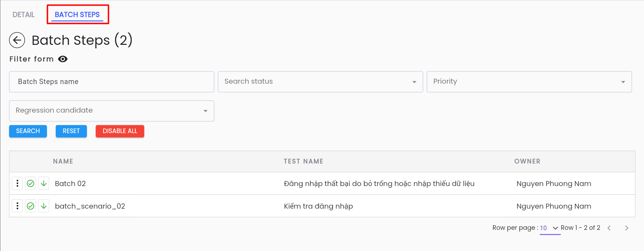Click green check status icon for batch_scenario_02

pos(31,206)
